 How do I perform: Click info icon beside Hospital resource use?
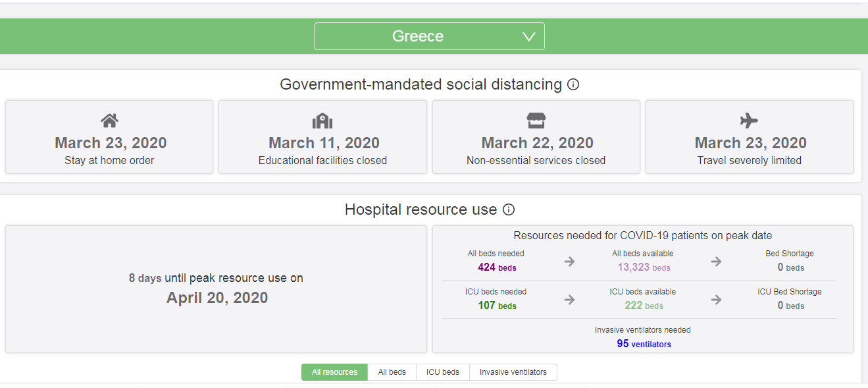click(509, 209)
